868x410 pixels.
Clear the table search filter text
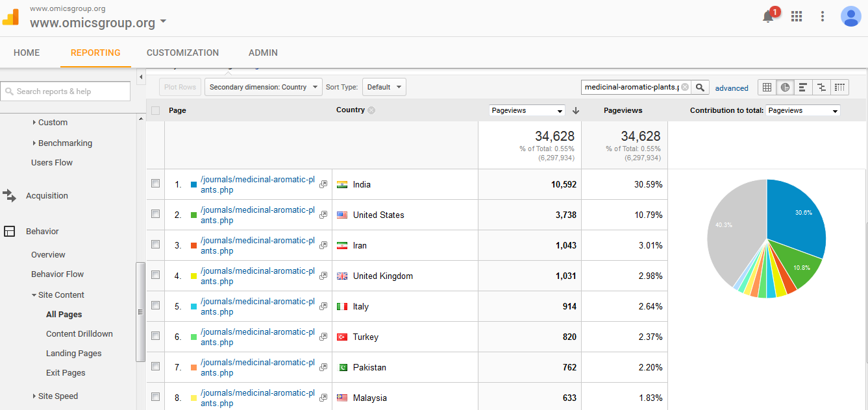click(685, 87)
